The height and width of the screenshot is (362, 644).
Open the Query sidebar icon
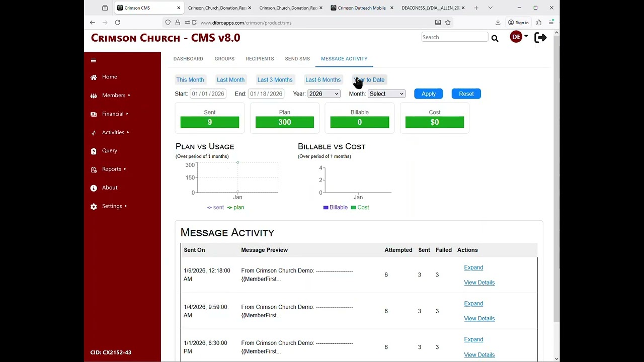click(94, 151)
